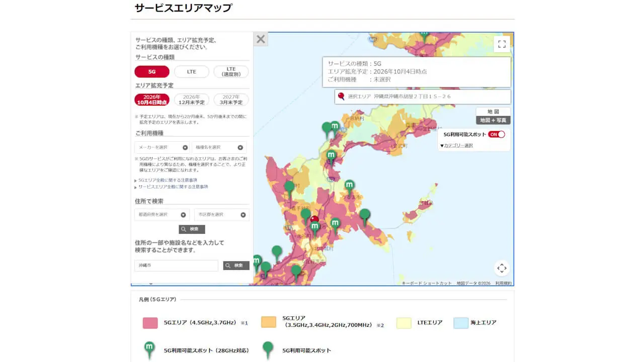This screenshot has width=644, height=362.
Task: Open fullscreen map view
Action: 502,44
